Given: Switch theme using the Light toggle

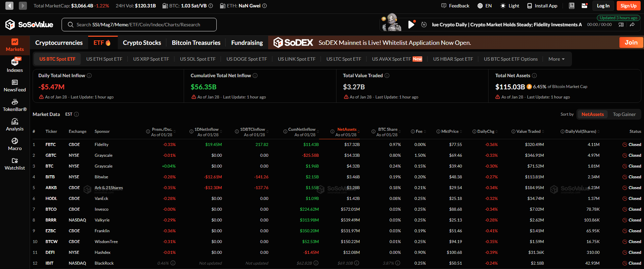Looking at the screenshot, I should click(510, 6).
